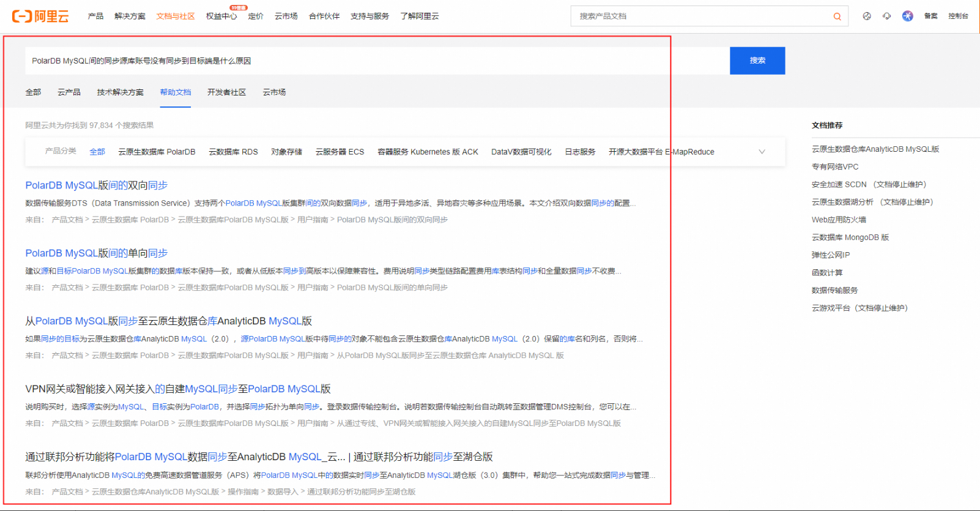Open recommended doc 安全加速 SCDN
This screenshot has width=980, height=511.
coord(869,185)
